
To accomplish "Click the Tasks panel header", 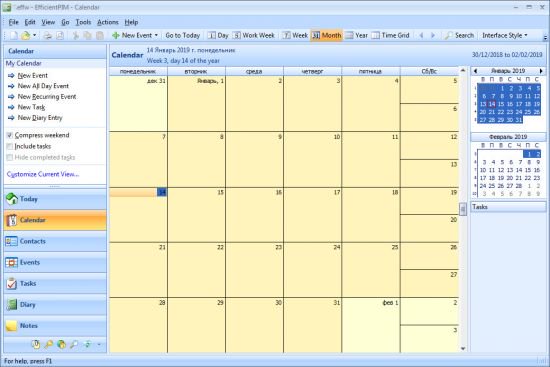I will (508, 207).
